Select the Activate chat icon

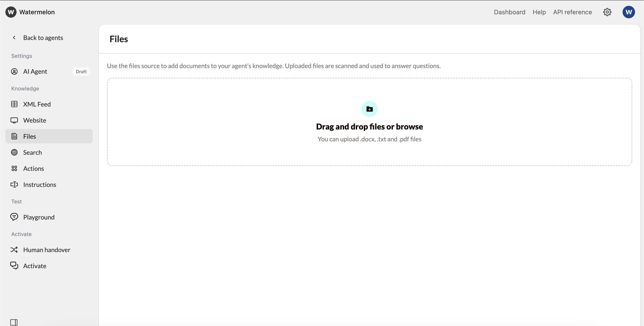tap(14, 265)
